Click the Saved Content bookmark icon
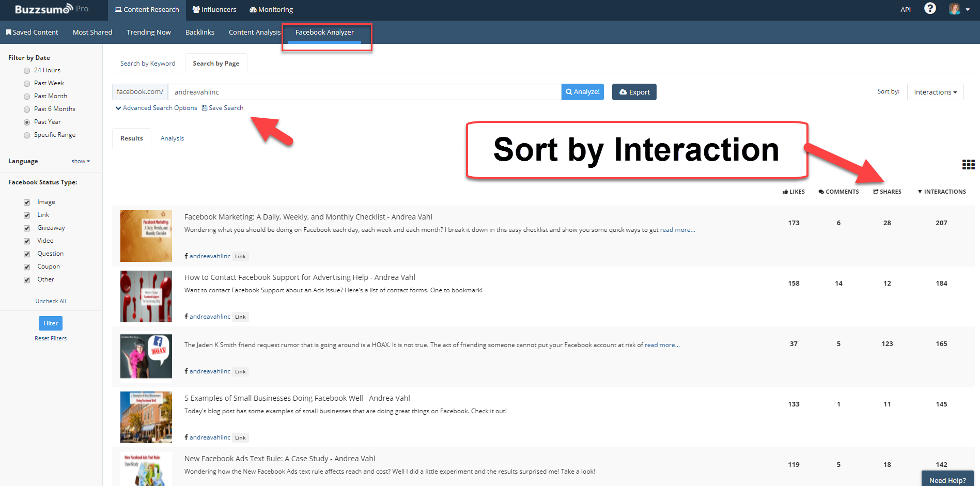The width and height of the screenshot is (980, 486). 9,32
